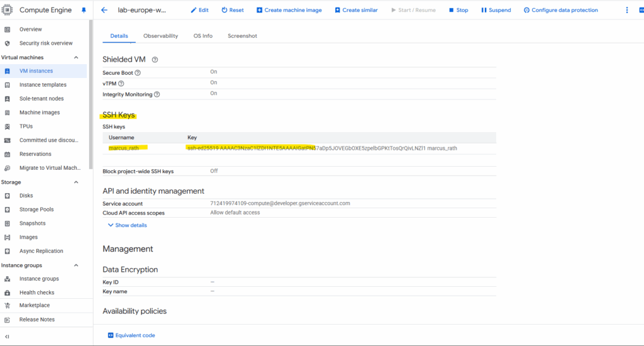Open the Integrity Monitoring help icon
The image size is (644, 346).
tap(157, 94)
